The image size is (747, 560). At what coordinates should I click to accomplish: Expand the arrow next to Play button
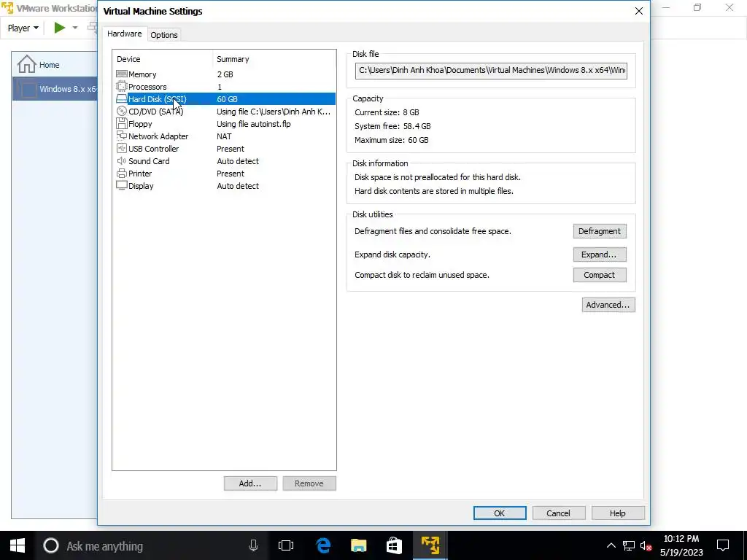coord(75,28)
